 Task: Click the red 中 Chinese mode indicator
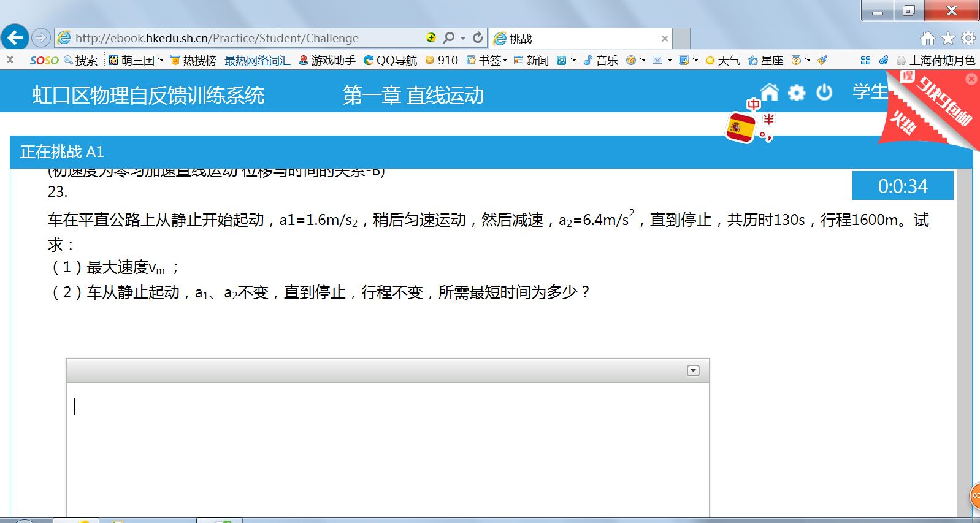coord(754,105)
